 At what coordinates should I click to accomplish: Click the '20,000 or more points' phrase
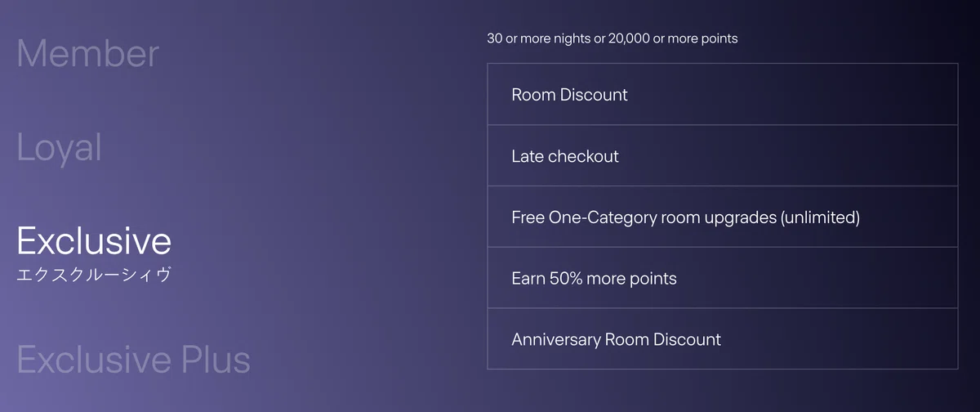click(x=673, y=38)
